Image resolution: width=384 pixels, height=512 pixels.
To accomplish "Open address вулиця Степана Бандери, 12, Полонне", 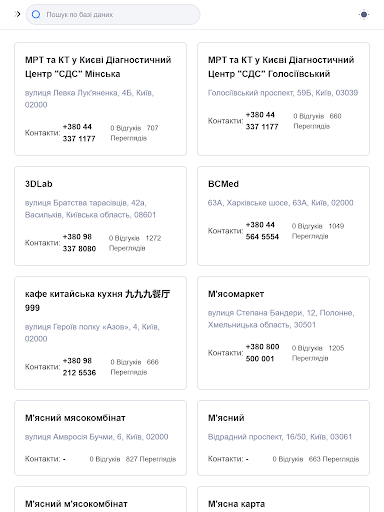I will (x=281, y=319).
